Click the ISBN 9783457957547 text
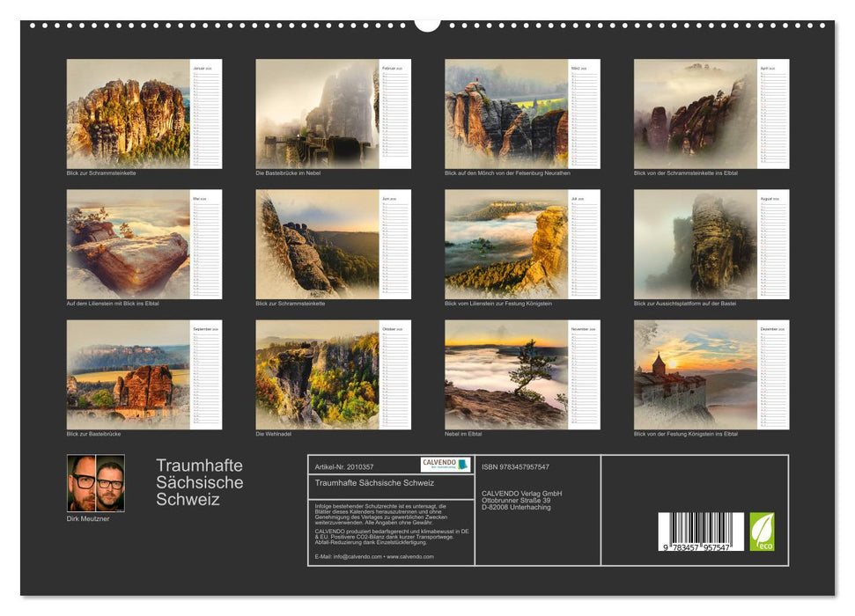The image size is (855, 616). [x=515, y=466]
